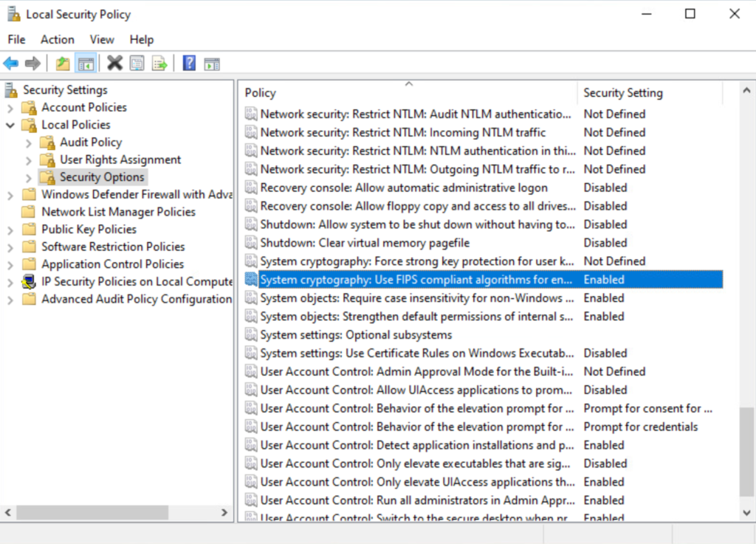
Task: Click the policy list vertical scrollbar thumb
Action: click(x=747, y=450)
